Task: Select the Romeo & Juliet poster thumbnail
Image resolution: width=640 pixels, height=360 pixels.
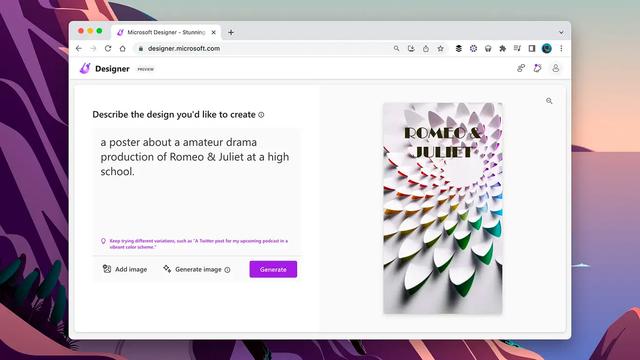Action: [442, 208]
